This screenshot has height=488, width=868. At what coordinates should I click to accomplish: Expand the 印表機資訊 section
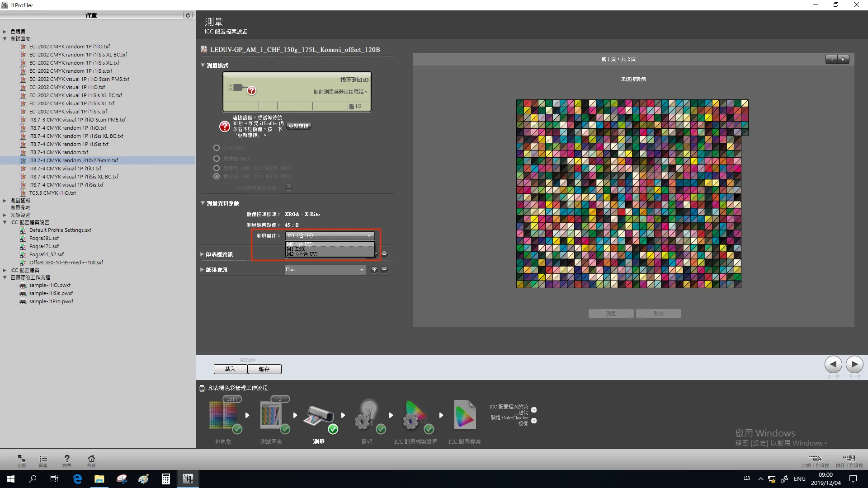[203, 254]
